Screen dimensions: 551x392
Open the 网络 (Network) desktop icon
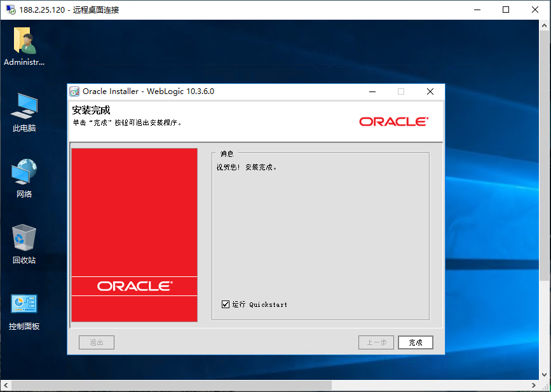pyautogui.click(x=24, y=179)
